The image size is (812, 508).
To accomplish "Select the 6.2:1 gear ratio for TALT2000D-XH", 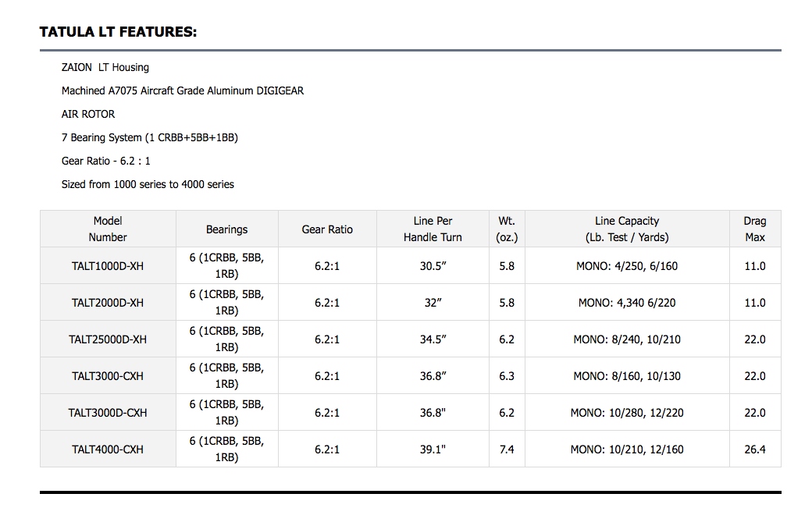I will 327,303.
